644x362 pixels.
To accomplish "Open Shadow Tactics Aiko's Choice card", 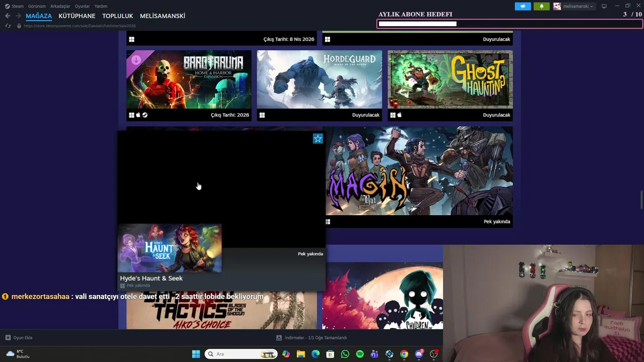I will click(x=221, y=311).
